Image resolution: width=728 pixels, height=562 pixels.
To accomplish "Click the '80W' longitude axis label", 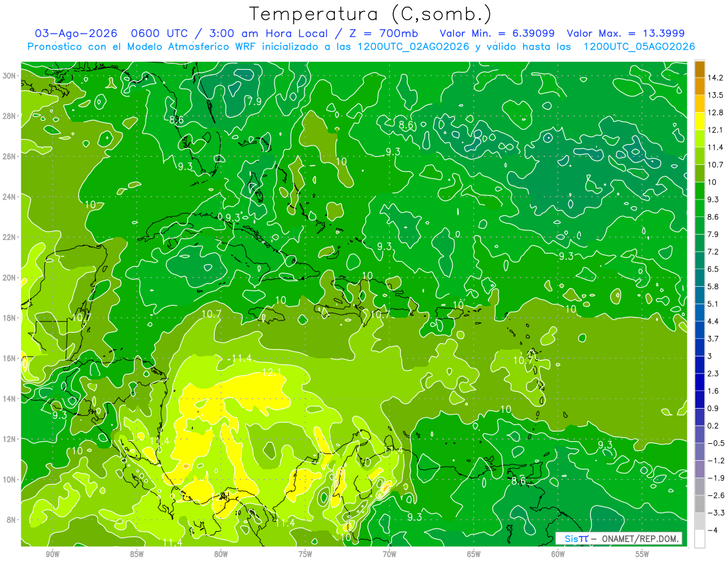I will pos(221,554).
